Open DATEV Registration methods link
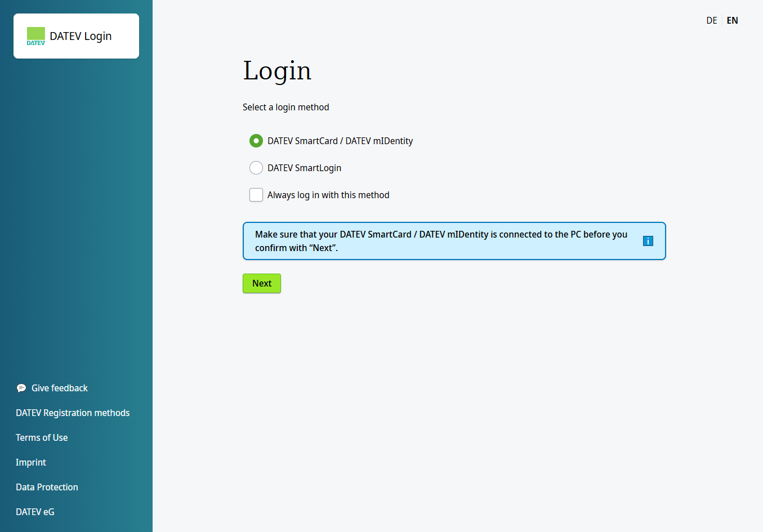The height and width of the screenshot is (532, 763). pos(73,413)
